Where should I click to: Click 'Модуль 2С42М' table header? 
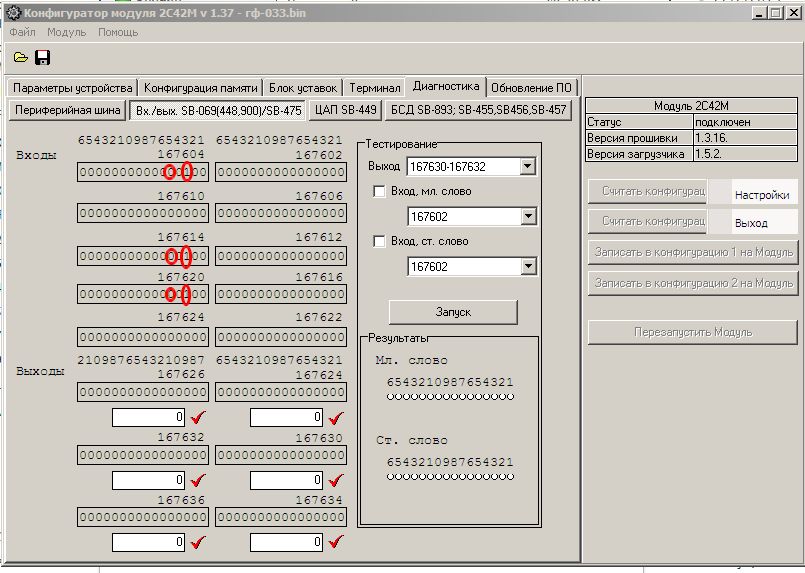[691, 106]
